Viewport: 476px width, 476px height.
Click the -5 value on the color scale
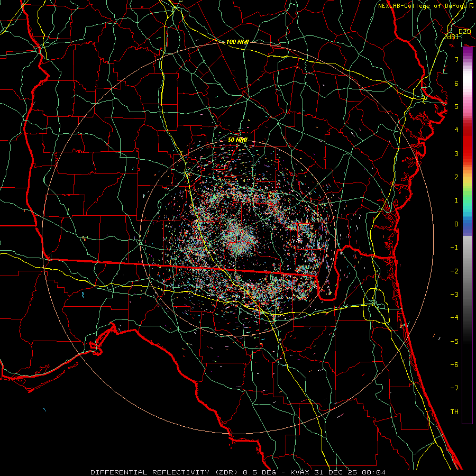pos(454,342)
